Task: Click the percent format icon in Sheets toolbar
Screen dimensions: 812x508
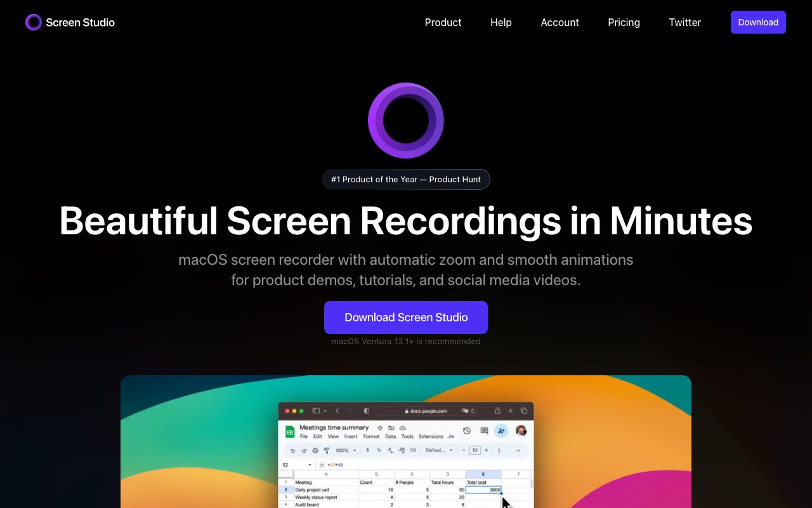Action: pos(379,450)
